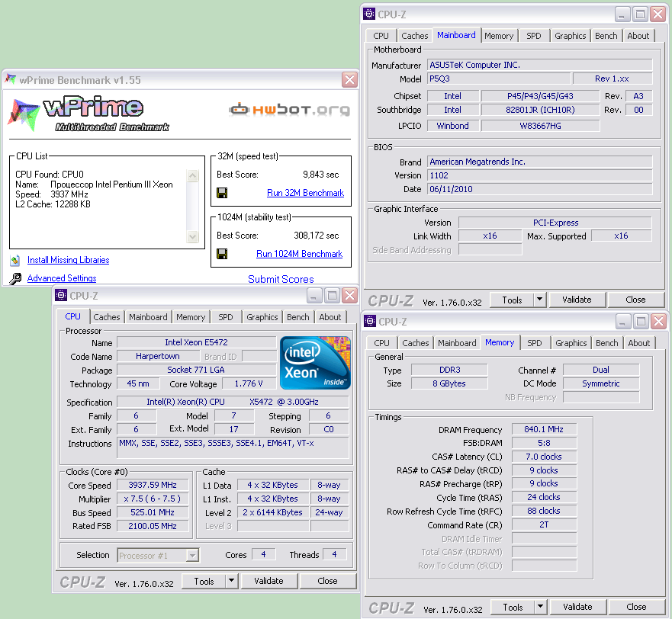Switch to Mainboard tab in CPU window
672x619 pixels.
148,317
